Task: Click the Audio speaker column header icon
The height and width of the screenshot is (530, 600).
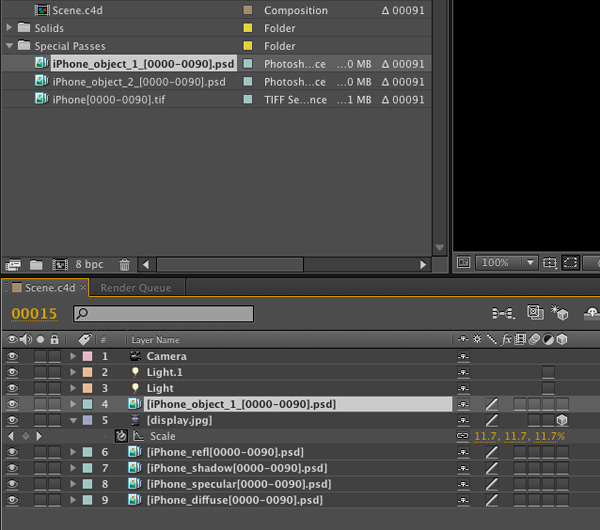Action: 26,339
